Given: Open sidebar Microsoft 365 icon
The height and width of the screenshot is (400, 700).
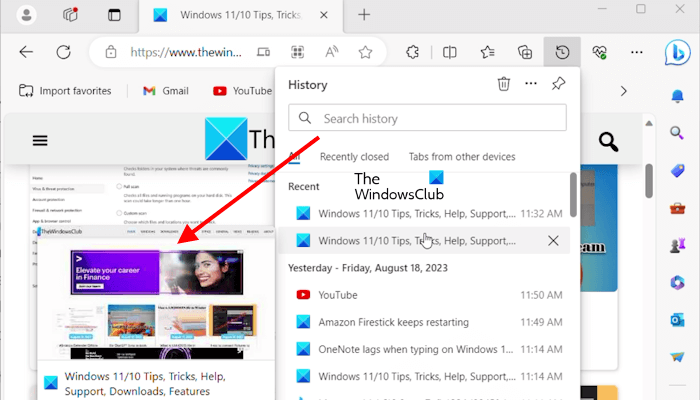Looking at the screenshot, I should pos(677,282).
